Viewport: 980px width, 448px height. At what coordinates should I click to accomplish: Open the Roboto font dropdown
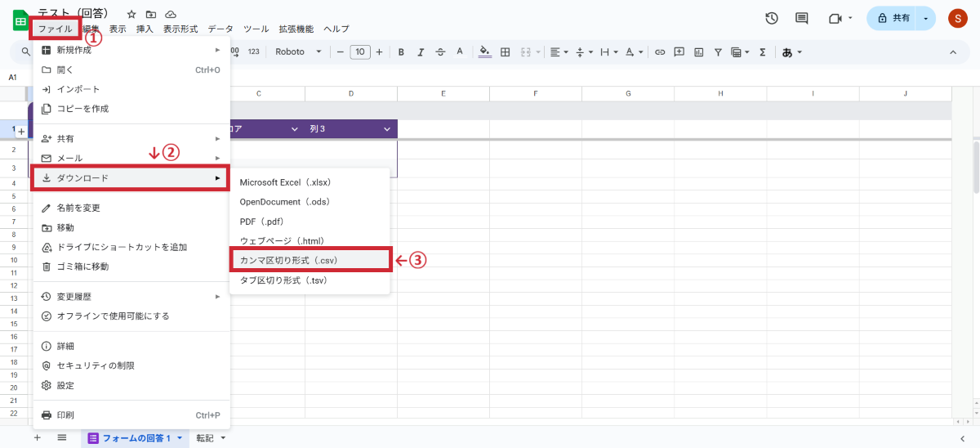[x=298, y=52]
